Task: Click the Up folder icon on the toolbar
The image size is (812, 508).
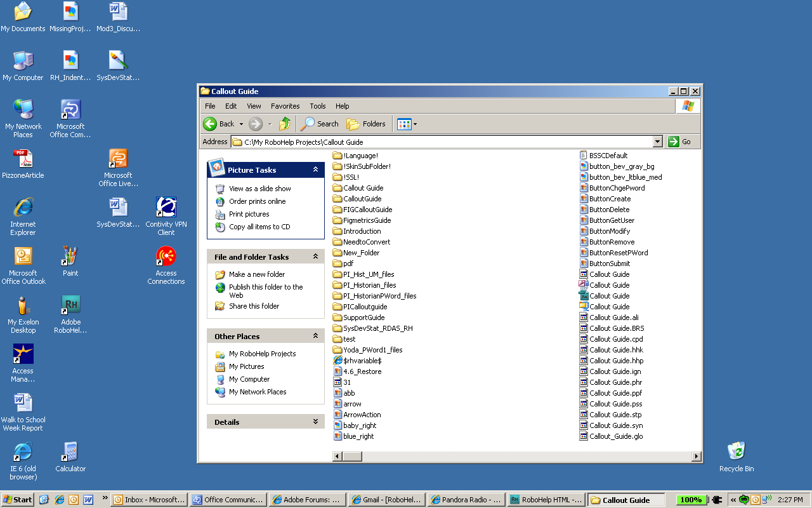Action: (285, 124)
